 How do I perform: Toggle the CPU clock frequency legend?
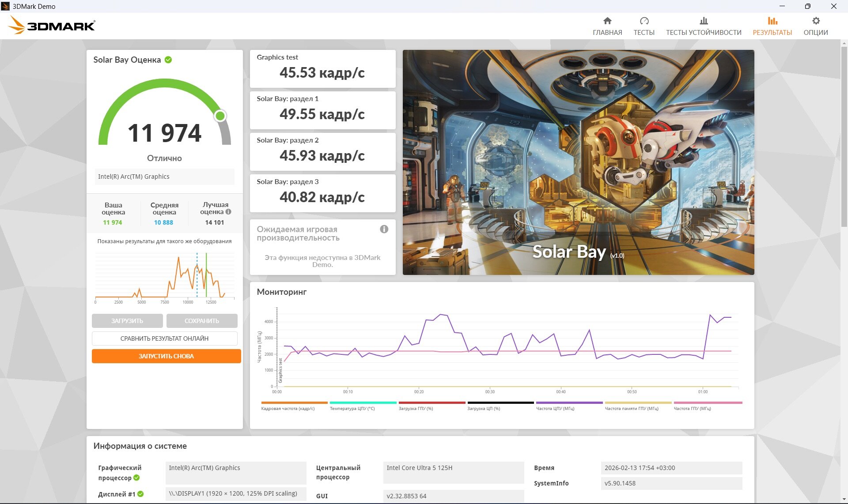555,408
